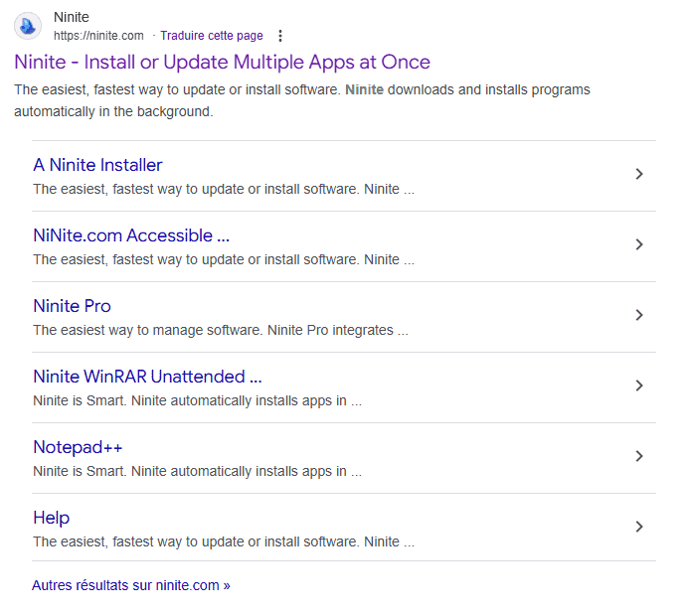This screenshot has width=689, height=616.
Task: Open the 'NiNite.com Accessible ...' sitelink
Action: (x=131, y=235)
